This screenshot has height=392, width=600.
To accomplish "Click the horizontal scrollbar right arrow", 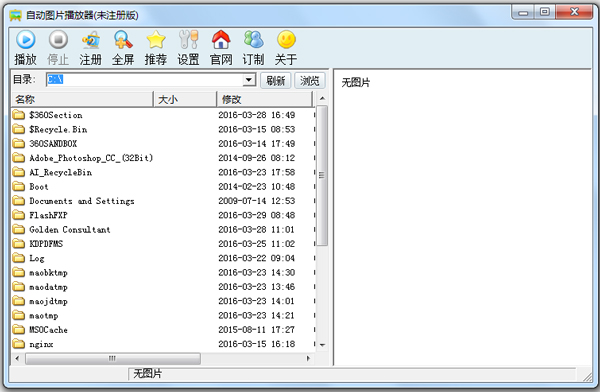I will [308, 359].
